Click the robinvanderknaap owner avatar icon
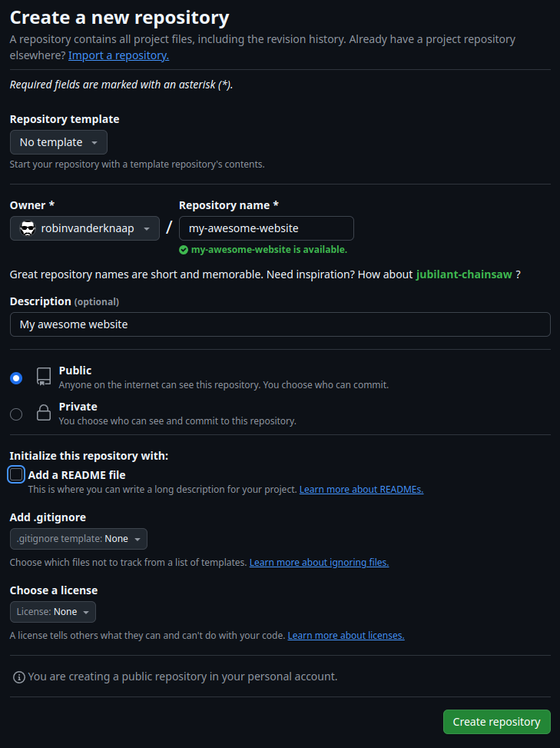 pyautogui.click(x=28, y=228)
